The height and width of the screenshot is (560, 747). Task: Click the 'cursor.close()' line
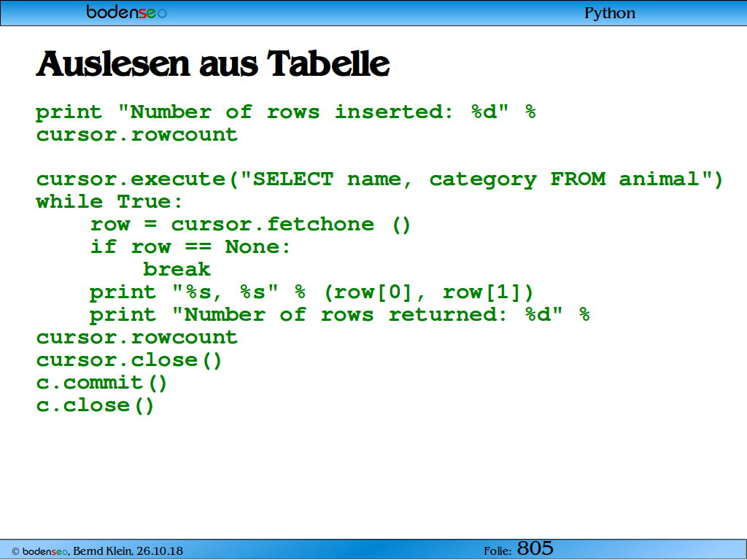129,360
